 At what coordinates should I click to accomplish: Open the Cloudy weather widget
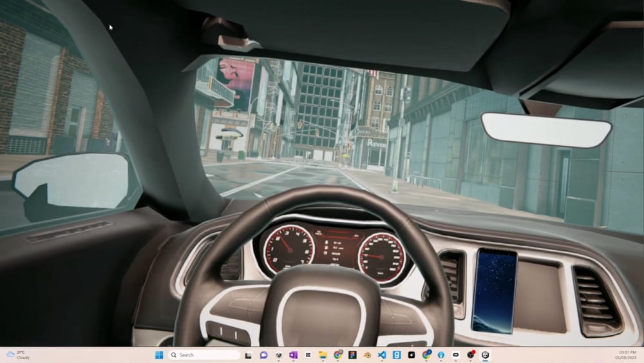point(18,355)
